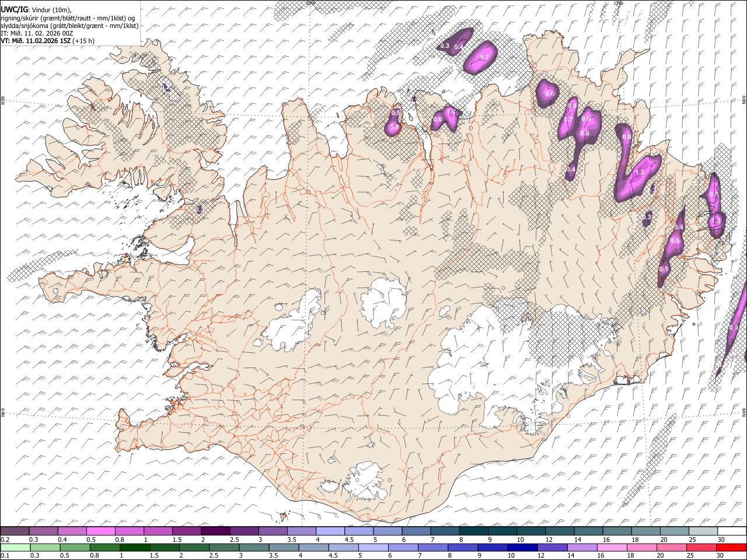The image size is (747, 560).
Task: Click the pale green 0.1 swatch in lower legend row
Action: point(15,548)
